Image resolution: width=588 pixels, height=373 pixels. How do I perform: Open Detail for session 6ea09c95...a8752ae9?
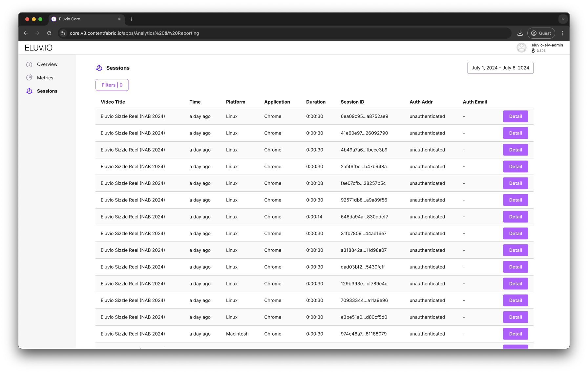[515, 116]
